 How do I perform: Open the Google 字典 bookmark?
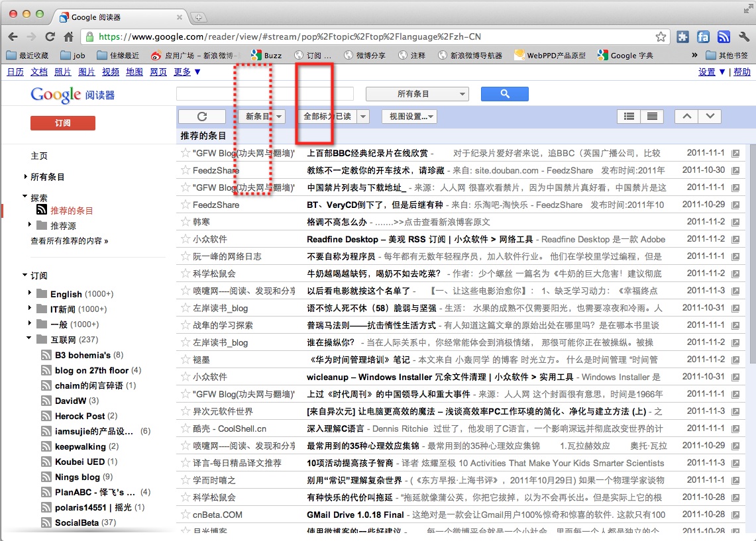tap(625, 56)
